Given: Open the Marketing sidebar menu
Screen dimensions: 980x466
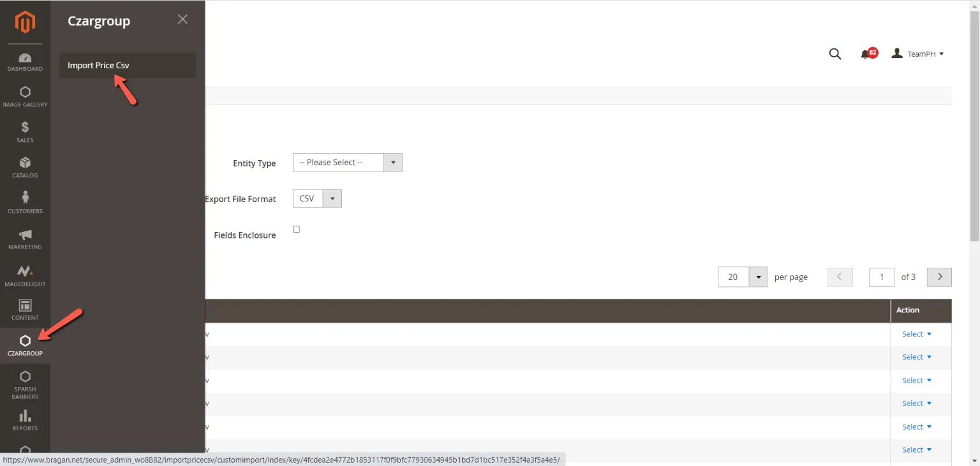Looking at the screenshot, I should pos(25,240).
